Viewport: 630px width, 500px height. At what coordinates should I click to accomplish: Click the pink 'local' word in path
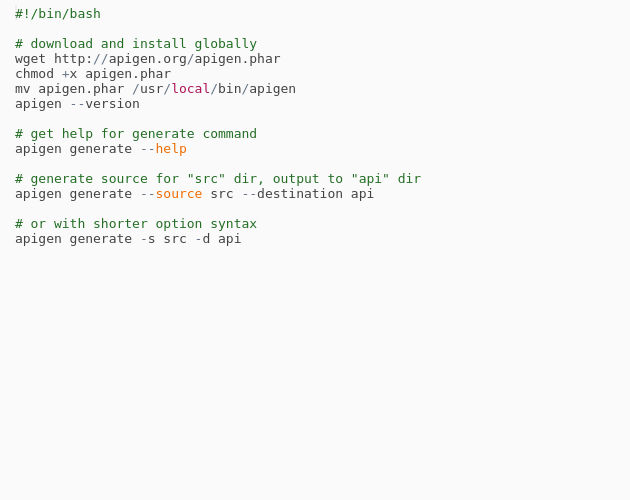pos(191,88)
